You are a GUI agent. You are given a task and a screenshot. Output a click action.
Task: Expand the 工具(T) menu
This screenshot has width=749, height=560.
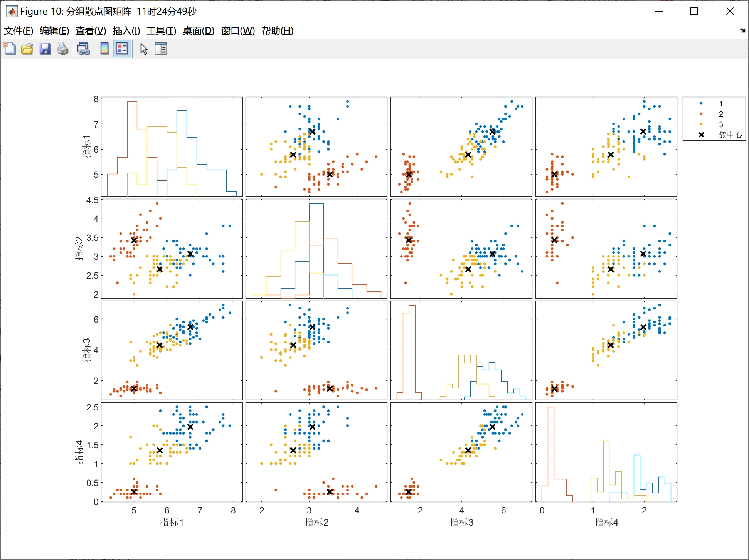pos(161,31)
